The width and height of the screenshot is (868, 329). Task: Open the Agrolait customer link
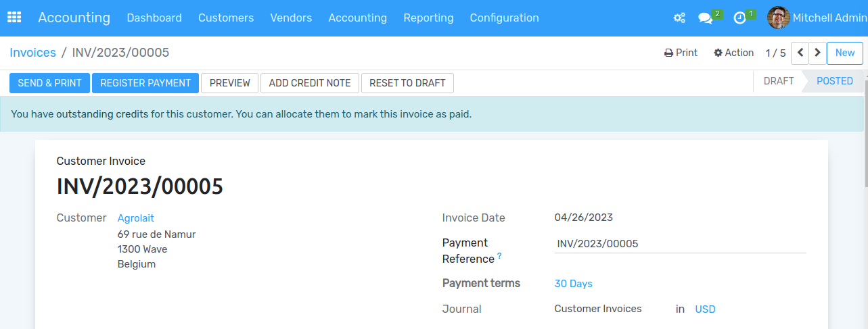[x=136, y=218]
